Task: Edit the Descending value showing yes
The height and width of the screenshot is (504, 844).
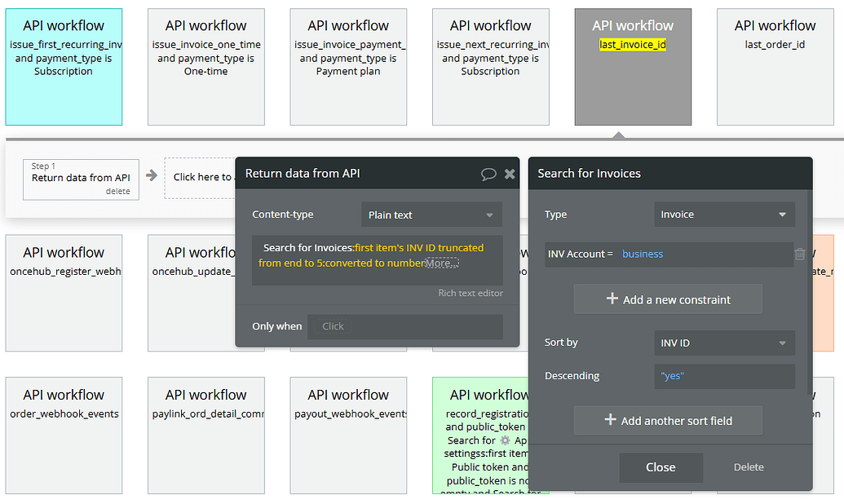Action: [723, 376]
